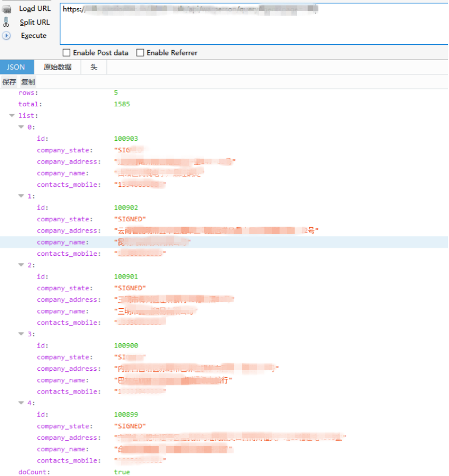449x476 pixels.
Task: Enable the Post data checkbox
Action: (x=66, y=53)
